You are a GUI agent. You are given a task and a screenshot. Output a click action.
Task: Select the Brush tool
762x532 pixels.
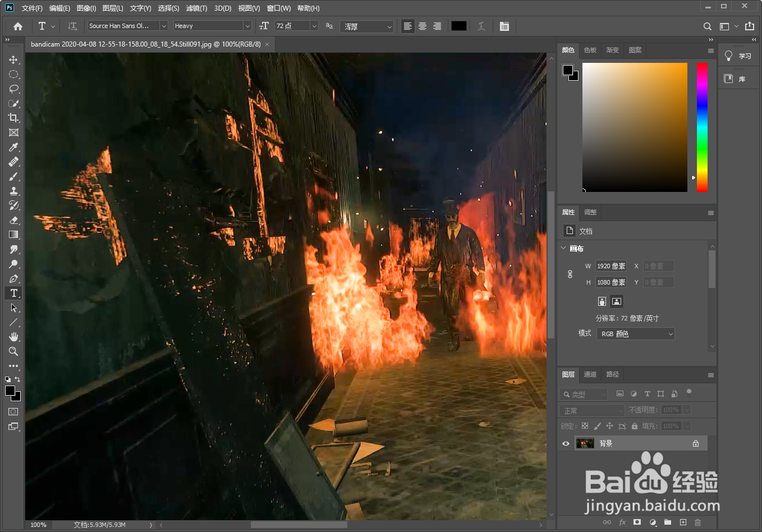(13, 176)
